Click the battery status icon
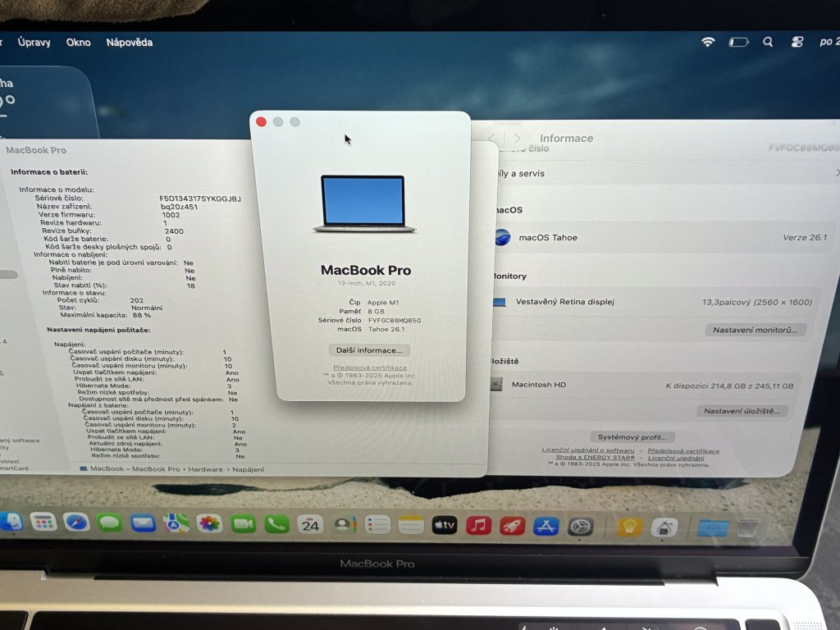 (738, 42)
